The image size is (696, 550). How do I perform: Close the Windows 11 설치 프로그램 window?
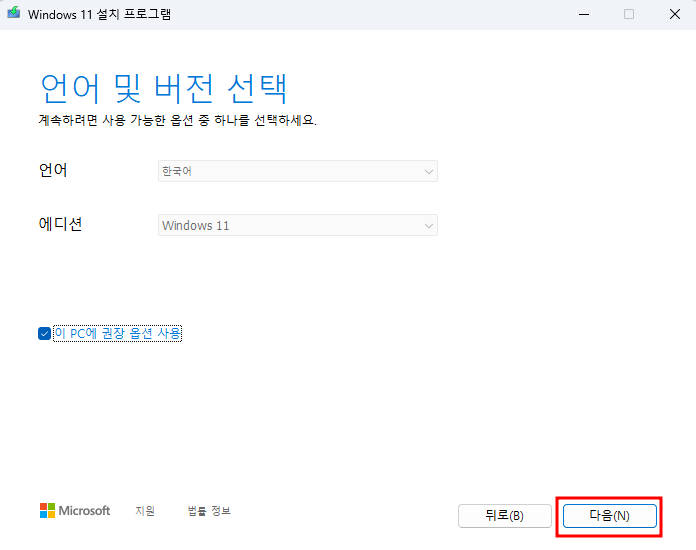[x=675, y=14]
